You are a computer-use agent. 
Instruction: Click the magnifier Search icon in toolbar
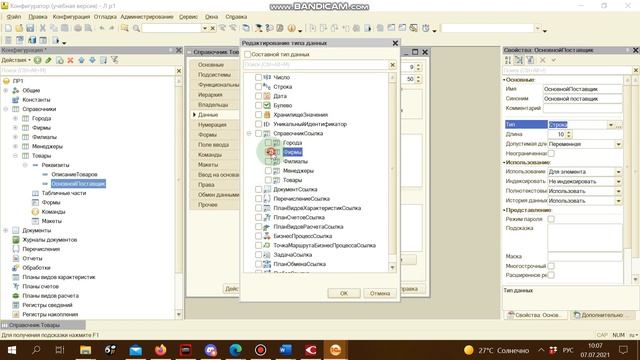[x=136, y=28]
